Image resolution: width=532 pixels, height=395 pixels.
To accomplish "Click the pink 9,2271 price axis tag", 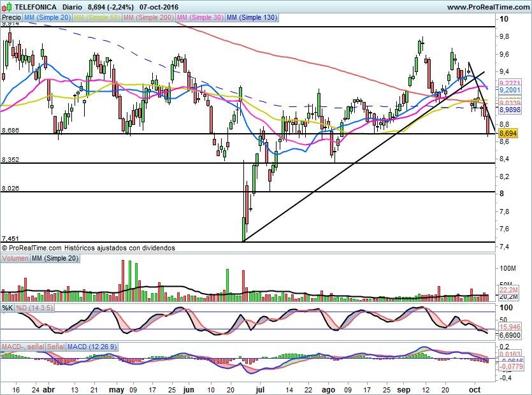I will click(x=510, y=83).
